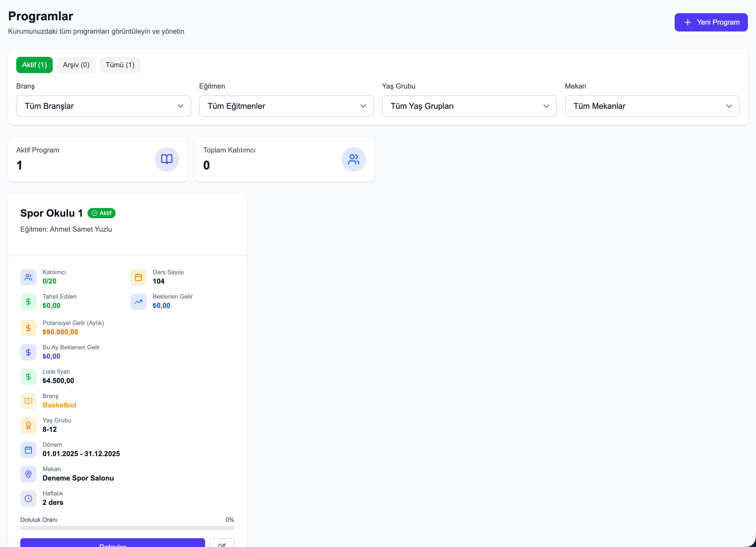This screenshot has height=547, width=756.
Task: Click the Beklenen Gelir trend arrow icon
Action: [x=138, y=301]
